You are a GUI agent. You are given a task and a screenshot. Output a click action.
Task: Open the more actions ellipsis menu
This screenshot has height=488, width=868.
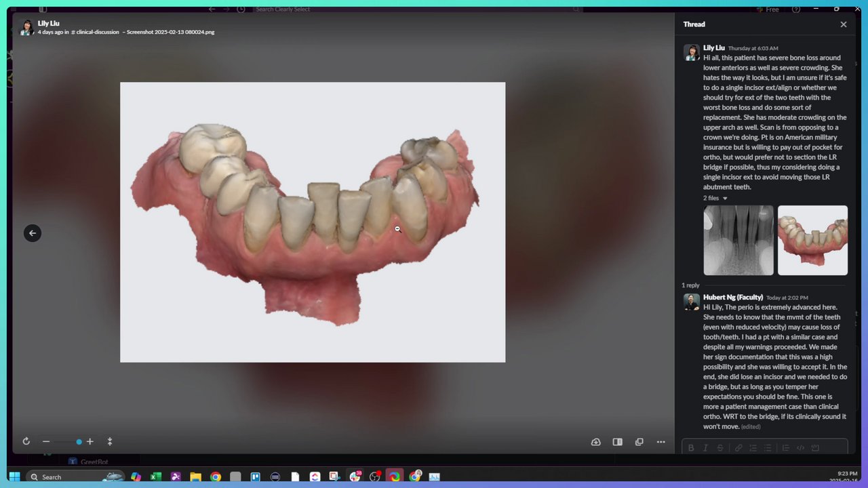pyautogui.click(x=660, y=442)
